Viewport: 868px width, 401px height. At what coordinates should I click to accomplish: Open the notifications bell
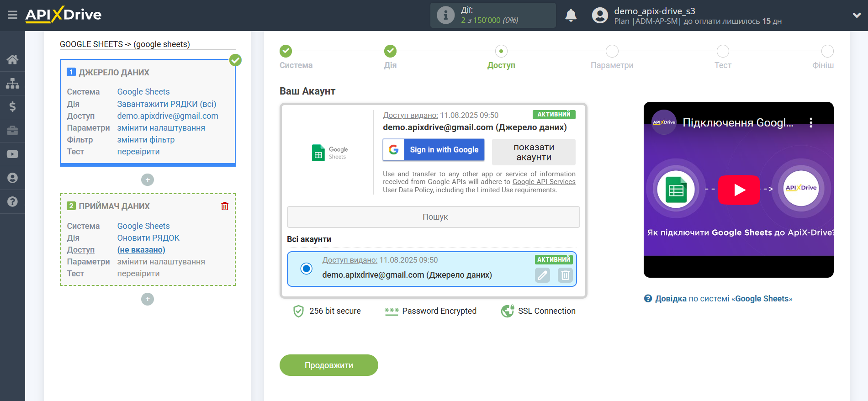point(571,16)
